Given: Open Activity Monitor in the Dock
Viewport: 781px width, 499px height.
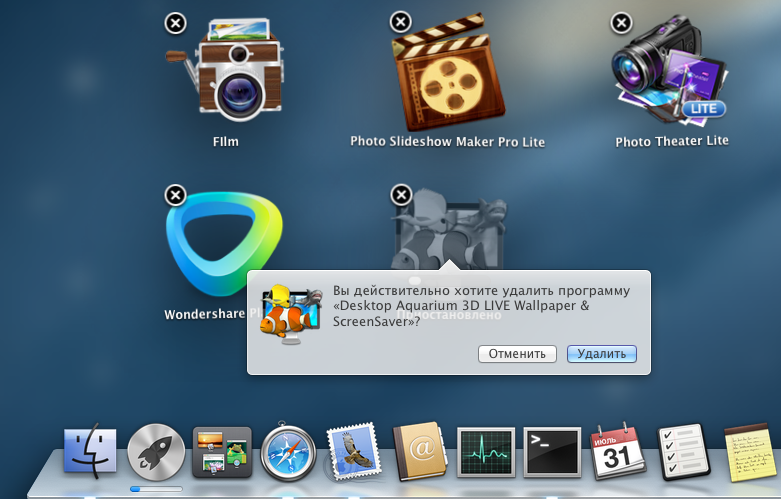Looking at the screenshot, I should tap(486, 452).
